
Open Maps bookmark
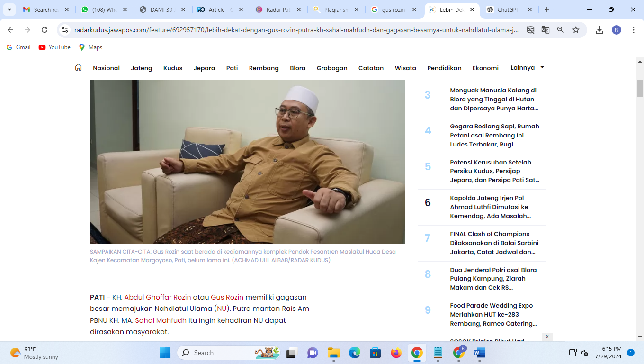(90, 47)
